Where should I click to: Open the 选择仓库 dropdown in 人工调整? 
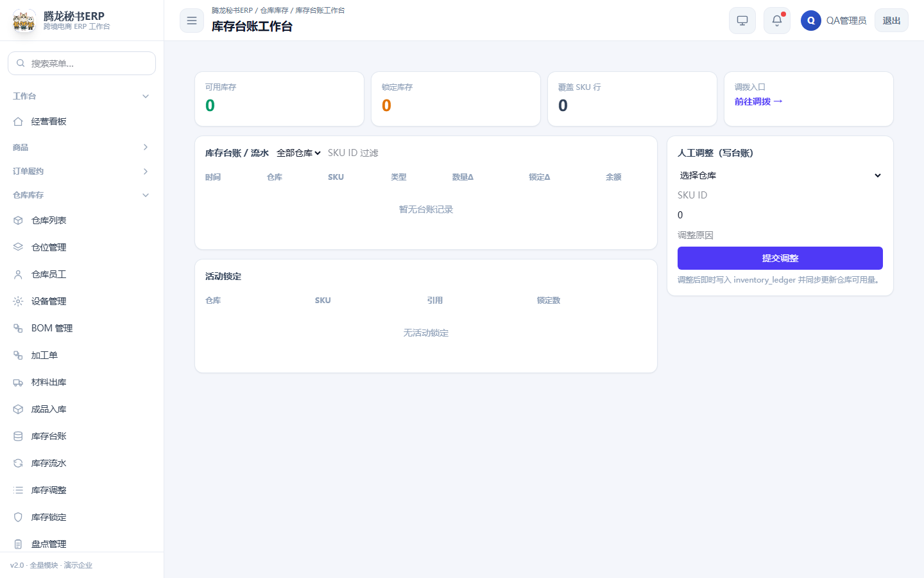pos(780,175)
